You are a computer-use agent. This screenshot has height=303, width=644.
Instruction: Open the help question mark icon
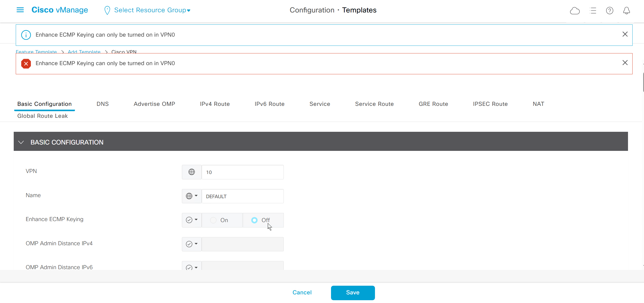tap(609, 11)
